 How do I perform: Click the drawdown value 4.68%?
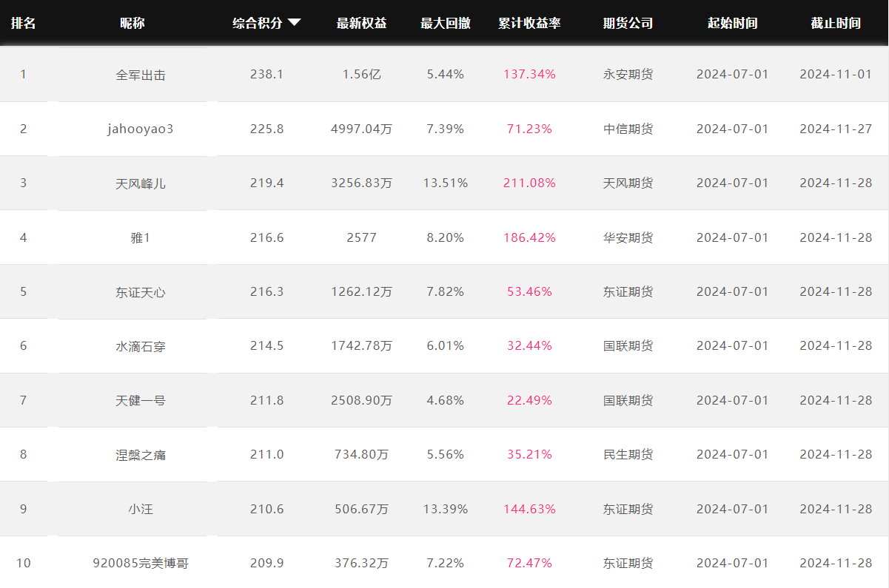pyautogui.click(x=446, y=400)
